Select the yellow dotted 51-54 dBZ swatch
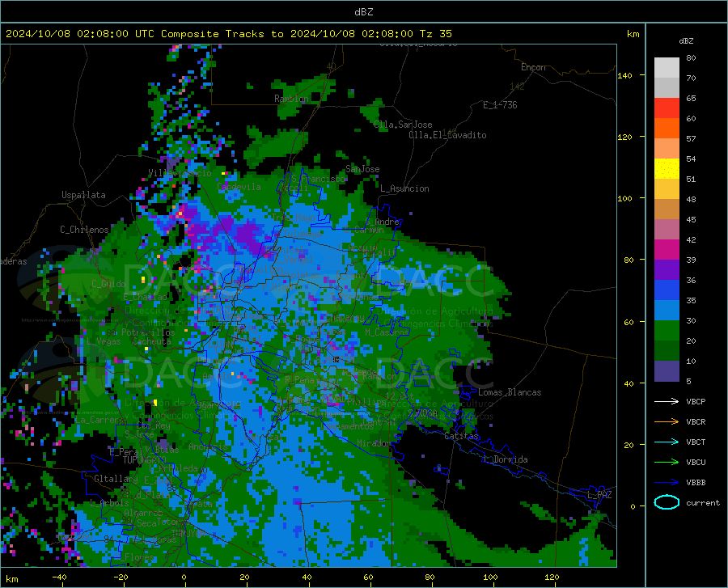This screenshot has width=728, height=588. (667, 168)
